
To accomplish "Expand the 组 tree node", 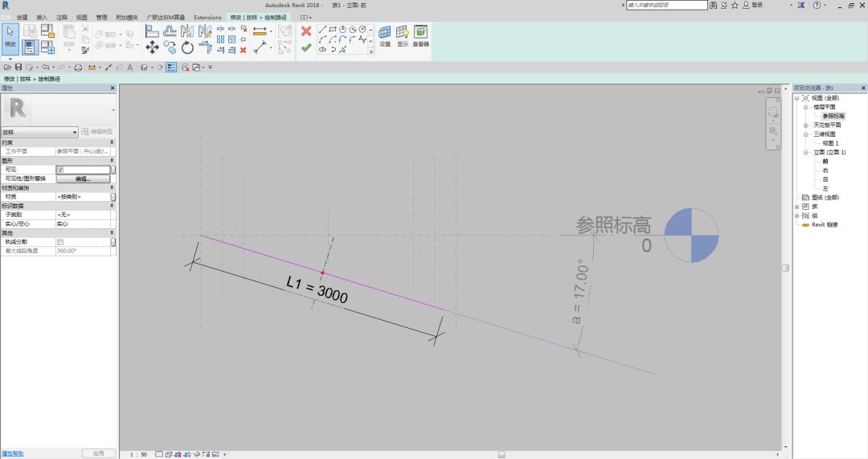I will tap(796, 215).
